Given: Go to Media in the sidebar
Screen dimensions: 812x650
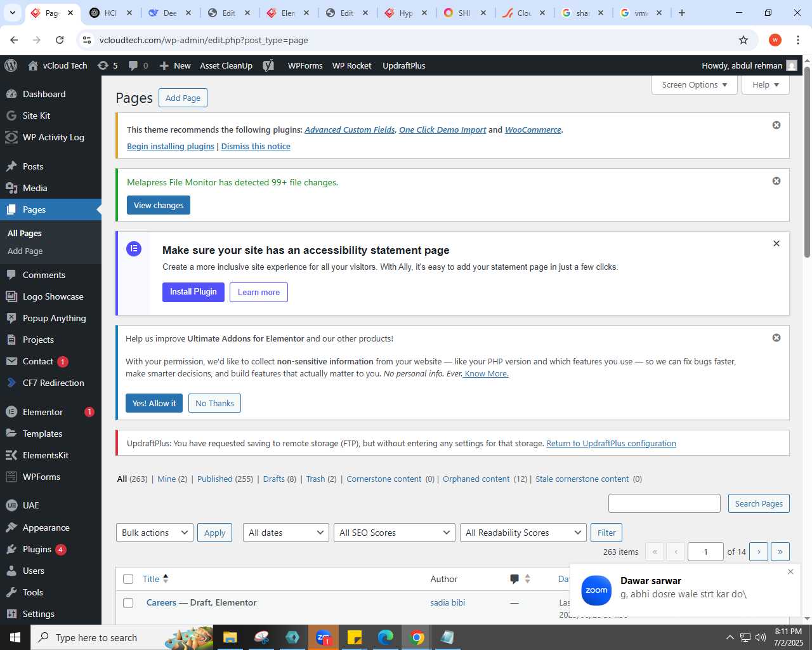Looking at the screenshot, I should click(51, 188).
